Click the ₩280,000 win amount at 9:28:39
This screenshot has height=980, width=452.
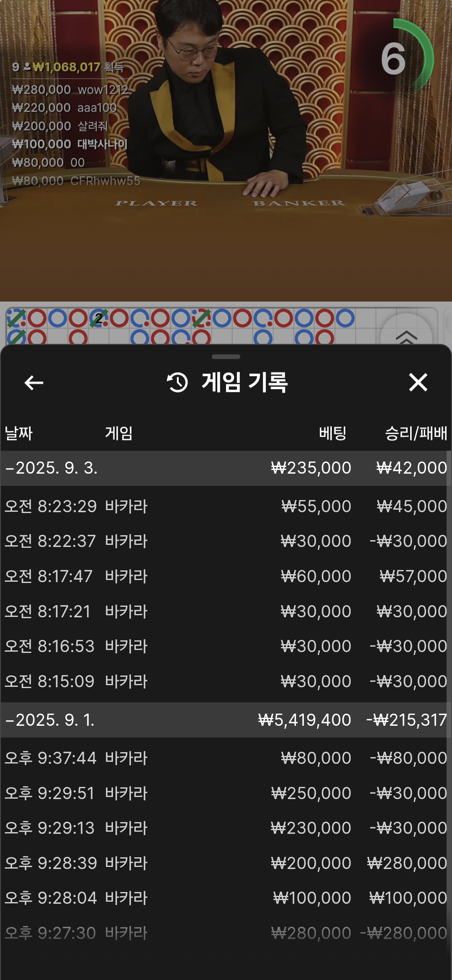pos(407,863)
